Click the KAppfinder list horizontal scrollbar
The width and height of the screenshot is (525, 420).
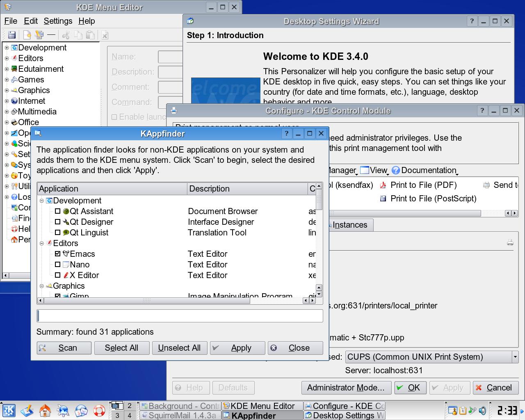coord(176,301)
